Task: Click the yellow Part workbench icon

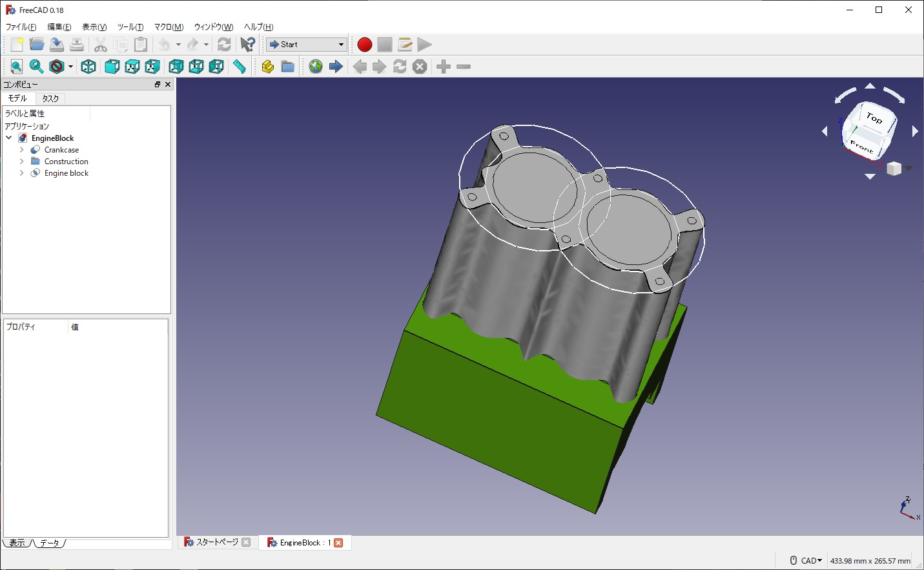Action: coord(267,67)
